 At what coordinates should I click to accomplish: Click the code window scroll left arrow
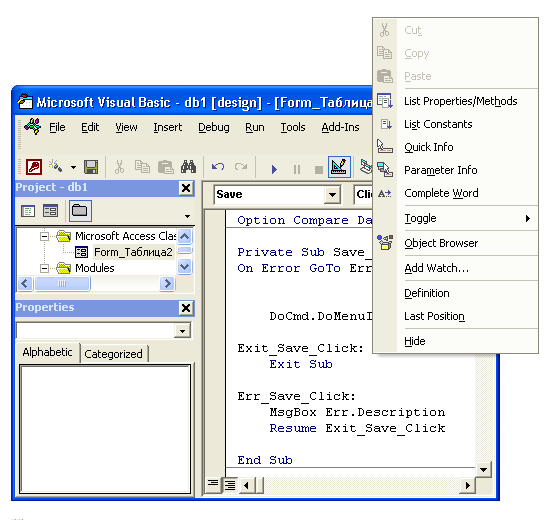point(247,485)
